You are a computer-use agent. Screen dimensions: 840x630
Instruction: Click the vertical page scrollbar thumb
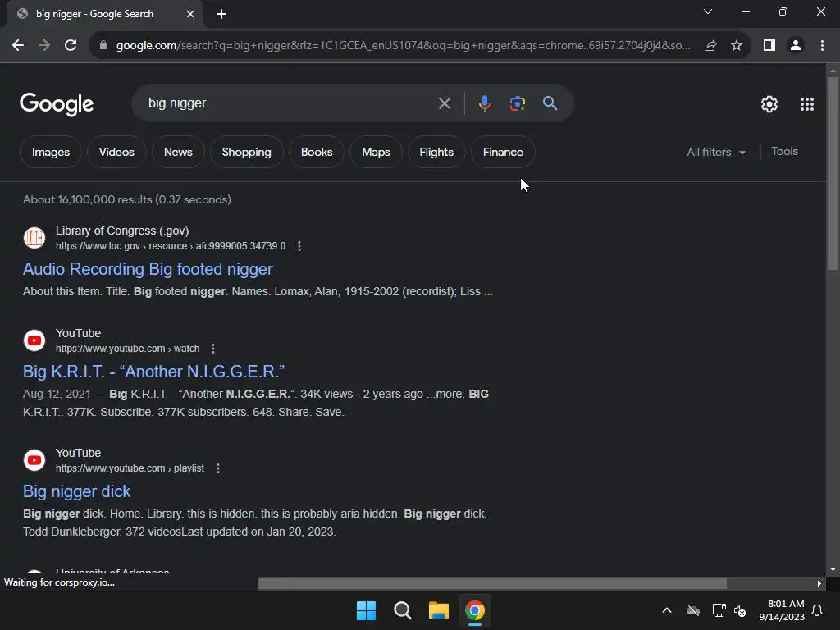(x=833, y=174)
